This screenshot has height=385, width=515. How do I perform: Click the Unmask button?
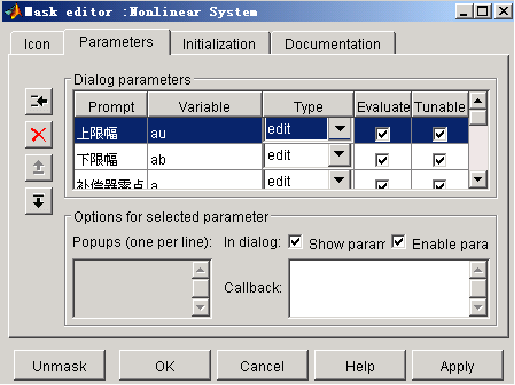coord(60,366)
